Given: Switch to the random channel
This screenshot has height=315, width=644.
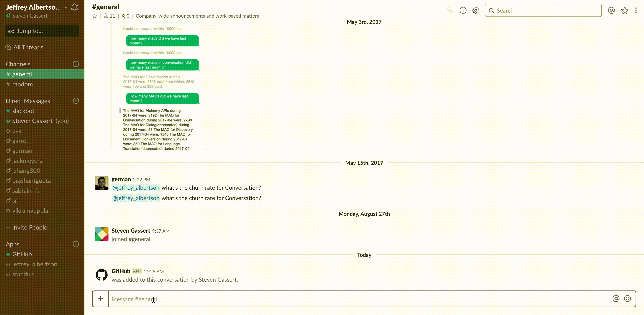Looking at the screenshot, I should point(22,84).
